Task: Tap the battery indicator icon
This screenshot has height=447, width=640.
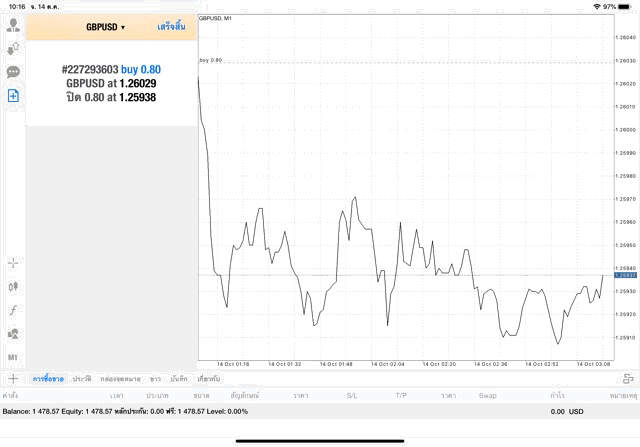Action: tap(624, 7)
